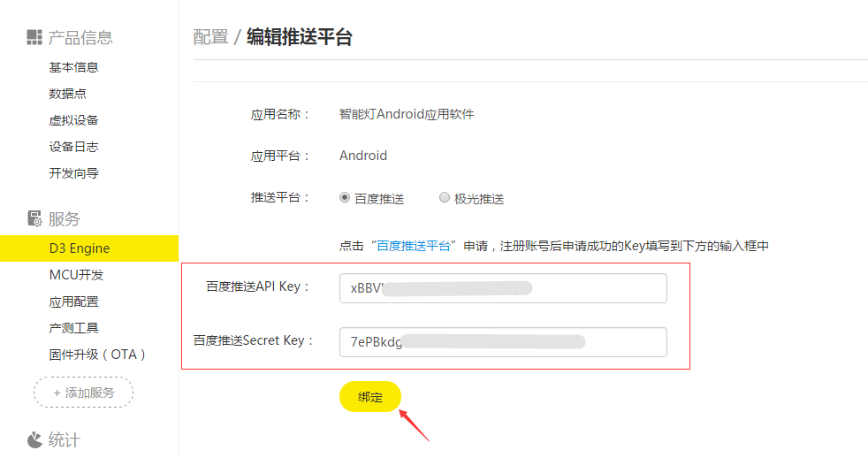Open 基本信息 in the sidebar
This screenshot has height=458, width=868.
pos(73,67)
